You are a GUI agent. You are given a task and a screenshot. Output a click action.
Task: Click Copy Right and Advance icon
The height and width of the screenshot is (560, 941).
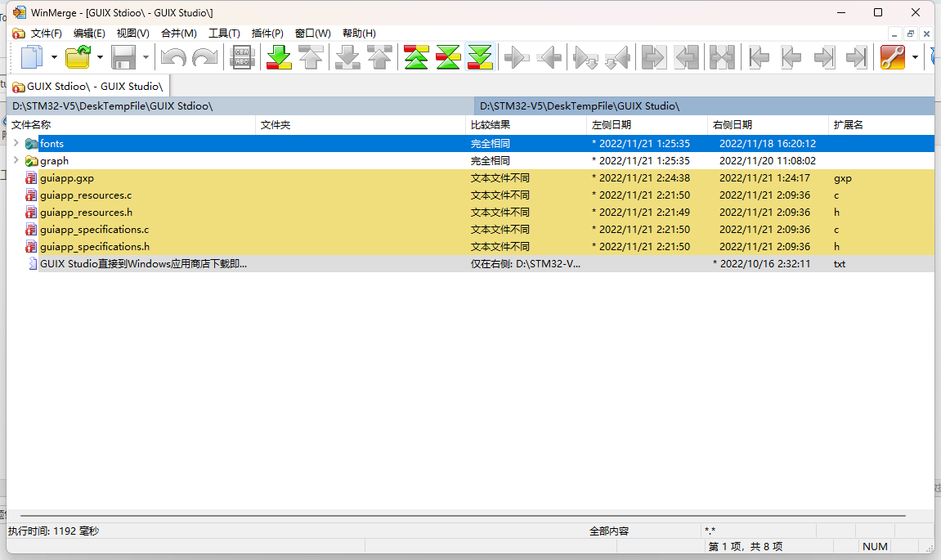point(585,57)
